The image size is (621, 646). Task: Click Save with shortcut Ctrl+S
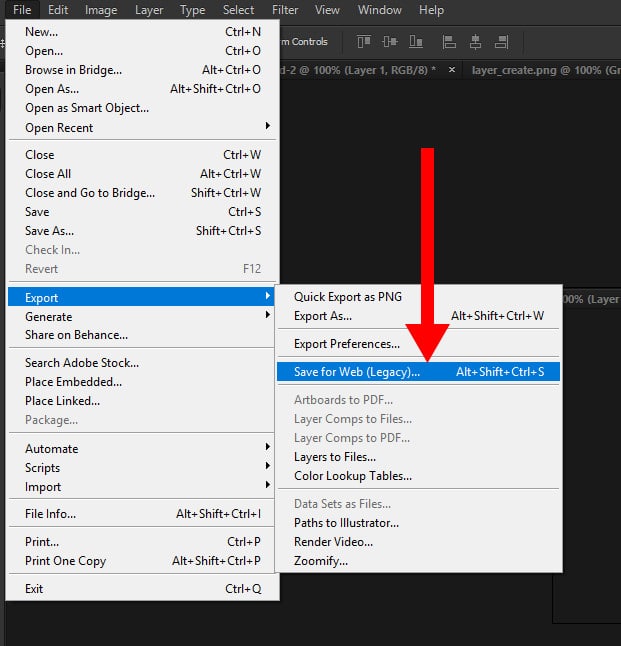(x=141, y=211)
